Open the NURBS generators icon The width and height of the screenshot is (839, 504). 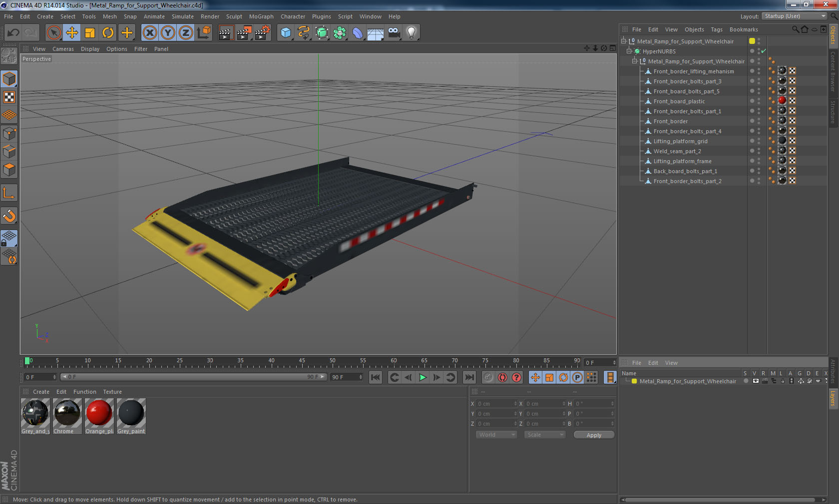click(x=322, y=33)
